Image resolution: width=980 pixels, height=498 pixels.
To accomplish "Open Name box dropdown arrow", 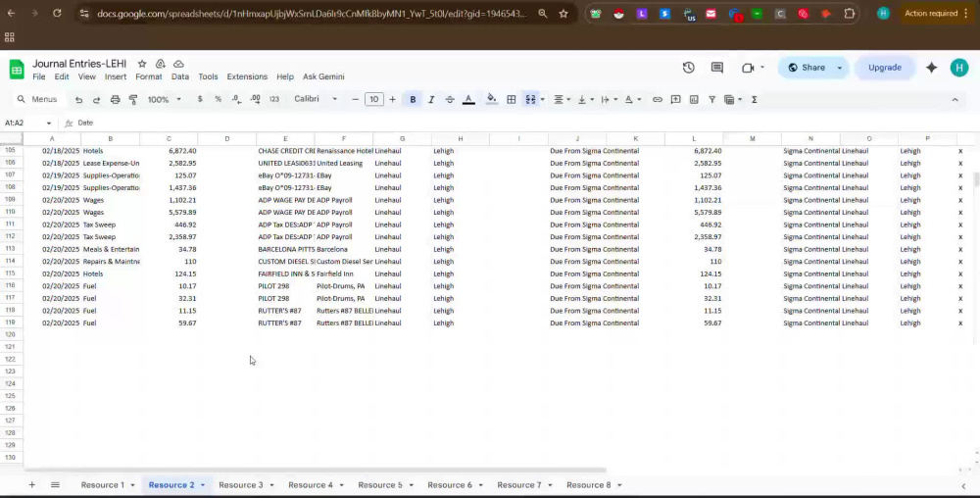I will (49, 124).
